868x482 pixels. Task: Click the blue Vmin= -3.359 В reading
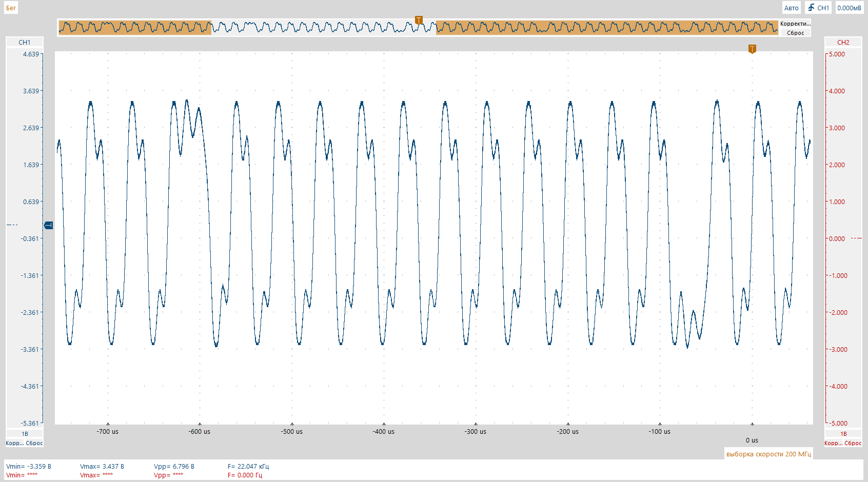[29, 467]
